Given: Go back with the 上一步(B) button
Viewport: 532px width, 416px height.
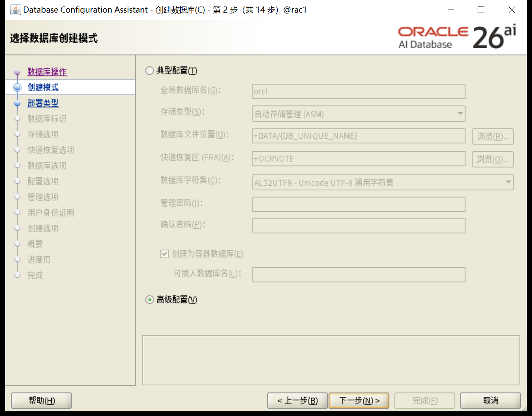Looking at the screenshot, I should pyautogui.click(x=297, y=400).
